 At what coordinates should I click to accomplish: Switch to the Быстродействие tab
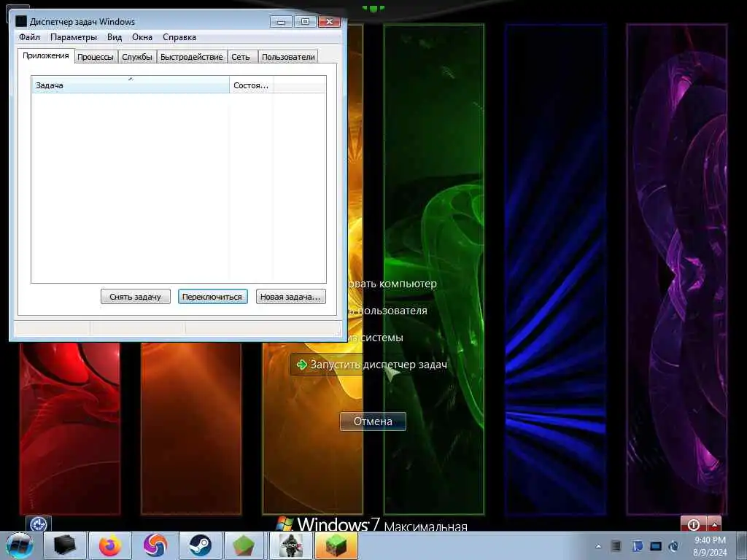(x=192, y=57)
